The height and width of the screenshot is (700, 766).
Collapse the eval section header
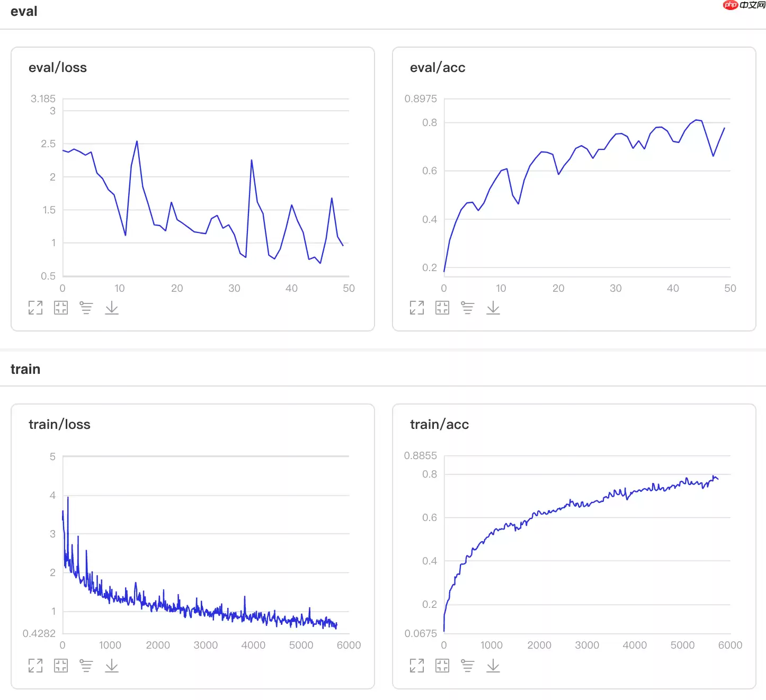point(24,12)
